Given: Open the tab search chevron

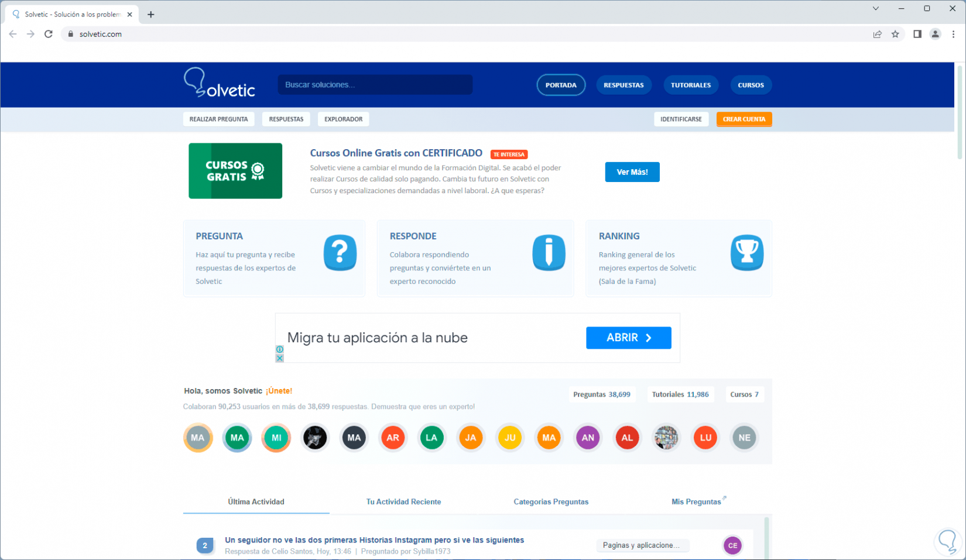Looking at the screenshot, I should pyautogui.click(x=875, y=8).
